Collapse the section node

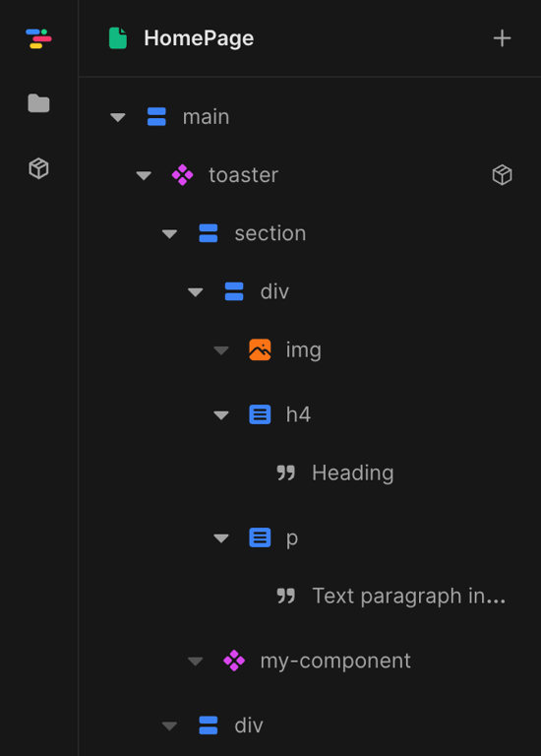pos(169,234)
